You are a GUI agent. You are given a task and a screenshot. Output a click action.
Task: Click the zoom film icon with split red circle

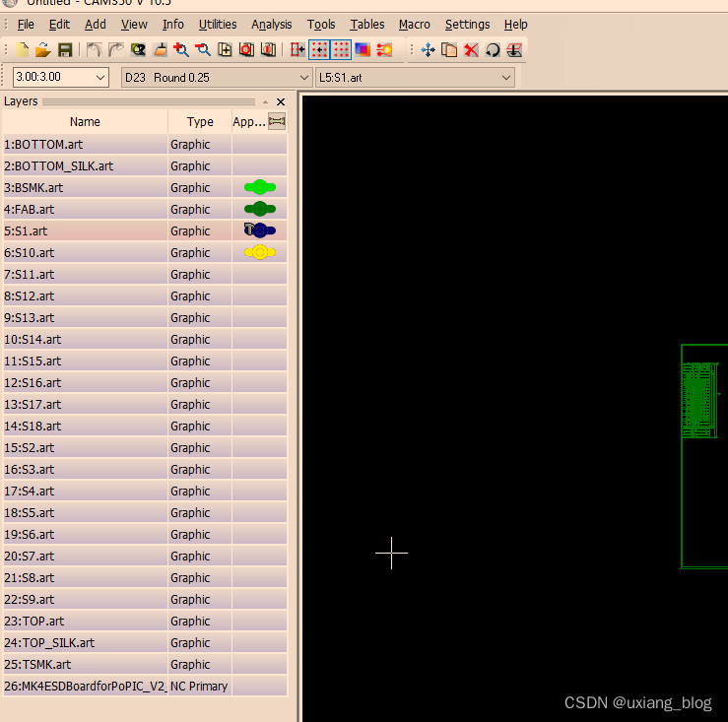(268, 49)
